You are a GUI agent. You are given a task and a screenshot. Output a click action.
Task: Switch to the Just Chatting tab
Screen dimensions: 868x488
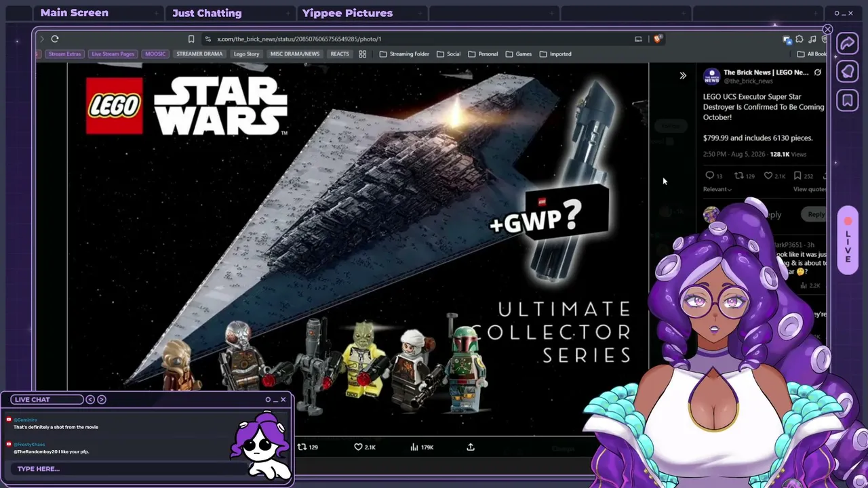[207, 13]
